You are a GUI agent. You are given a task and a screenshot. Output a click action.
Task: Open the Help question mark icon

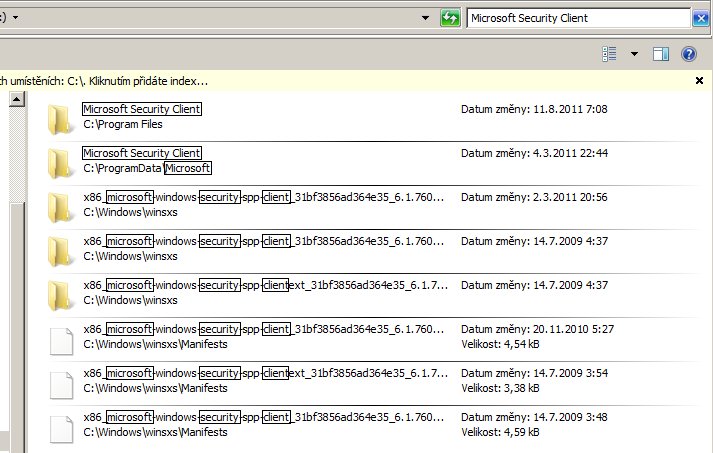coord(688,54)
